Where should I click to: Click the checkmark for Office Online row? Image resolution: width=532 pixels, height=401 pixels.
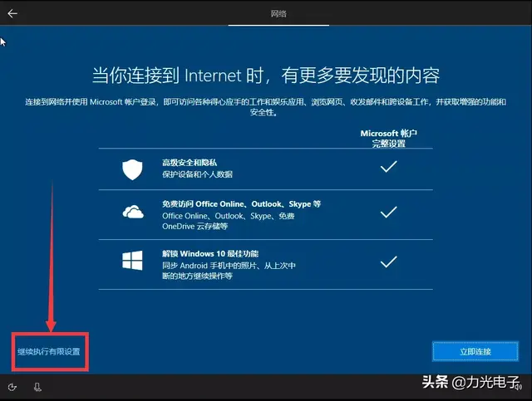388,212
